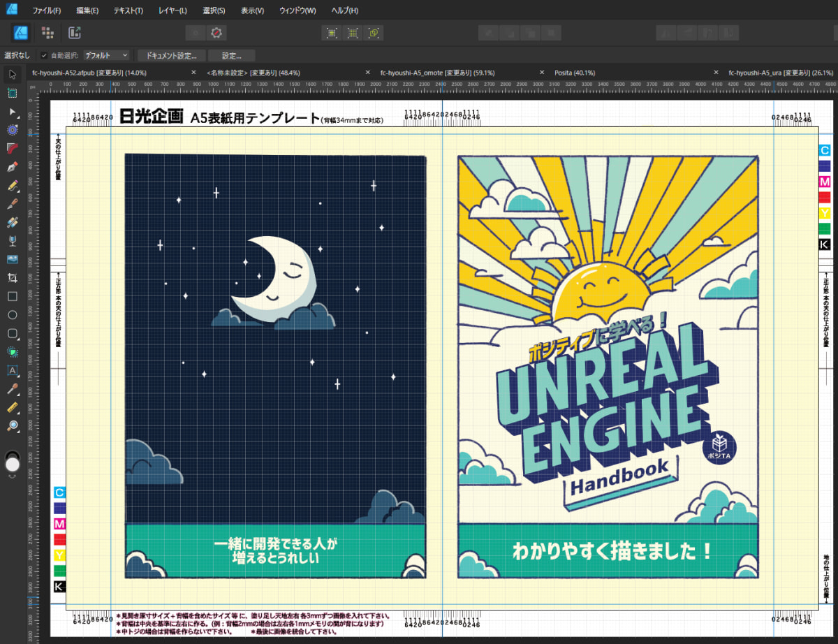Viewport: 838px width, 644px height.
Task: Close the 名称未設定 tab
Action: (368, 73)
